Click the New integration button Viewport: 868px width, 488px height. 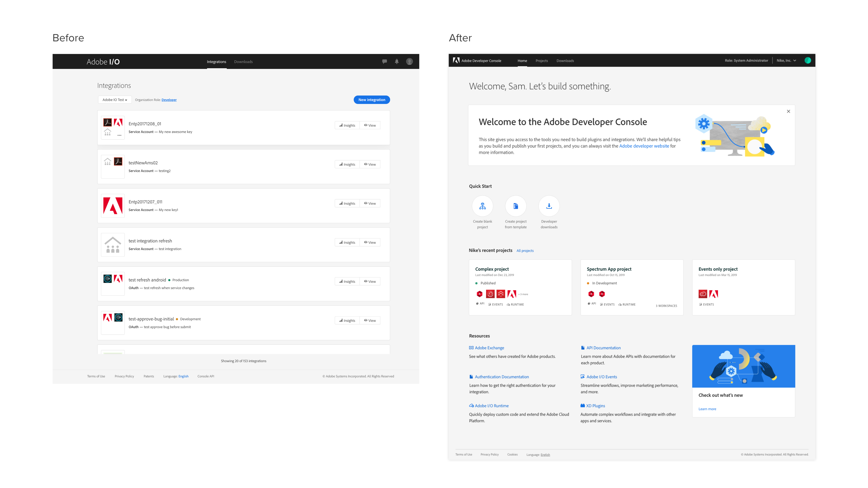pos(372,100)
